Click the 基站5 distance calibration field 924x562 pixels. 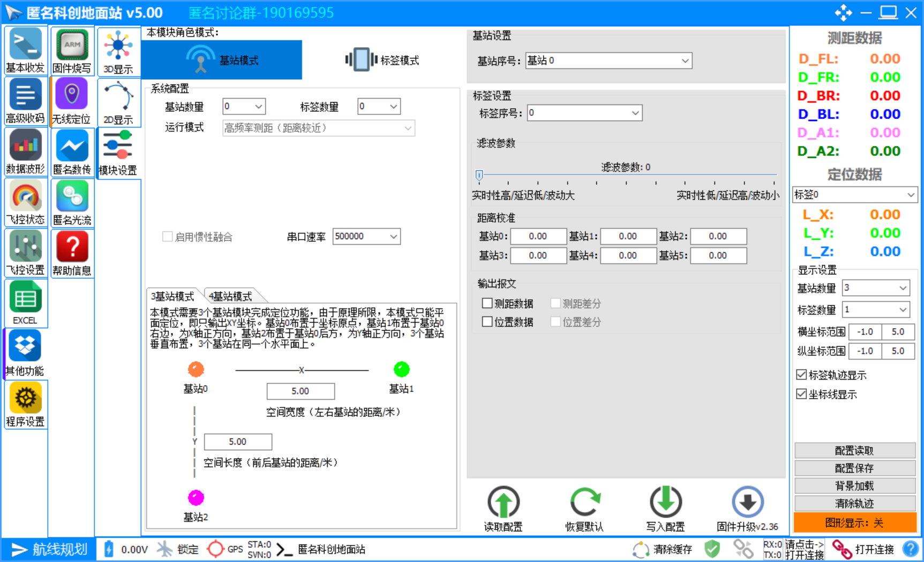718,255
